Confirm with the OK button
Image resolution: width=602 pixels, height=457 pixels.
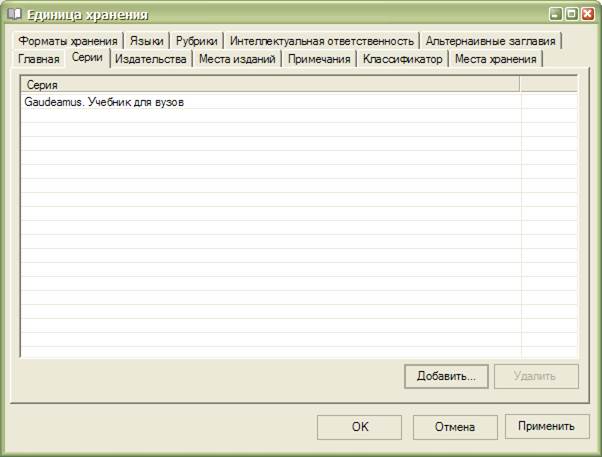360,427
